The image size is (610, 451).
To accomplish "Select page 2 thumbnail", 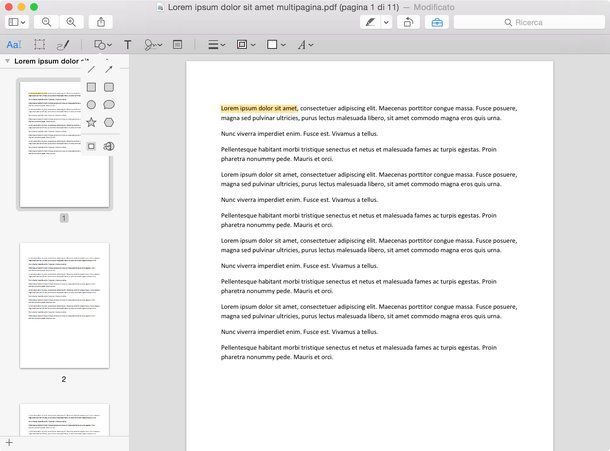I will pos(65,305).
